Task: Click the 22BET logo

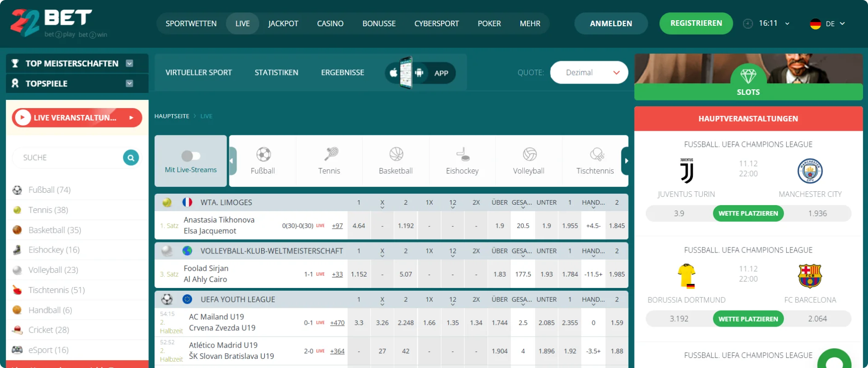Action: 59,23
